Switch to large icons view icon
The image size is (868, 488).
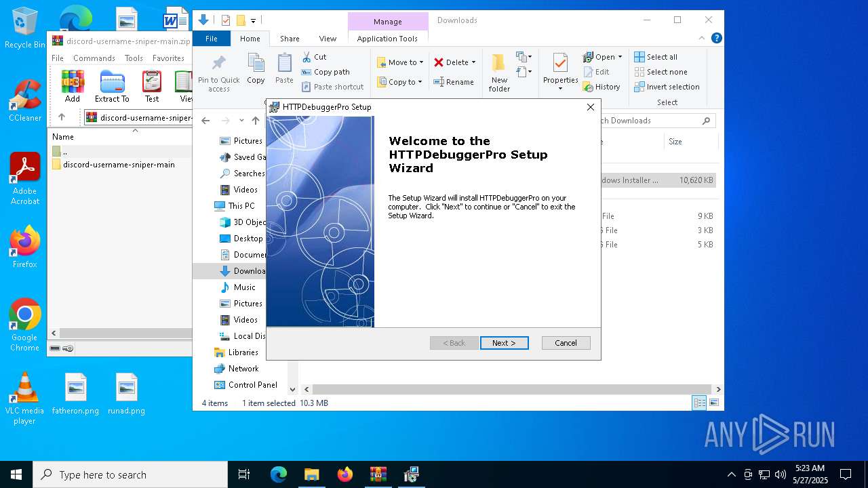point(713,403)
